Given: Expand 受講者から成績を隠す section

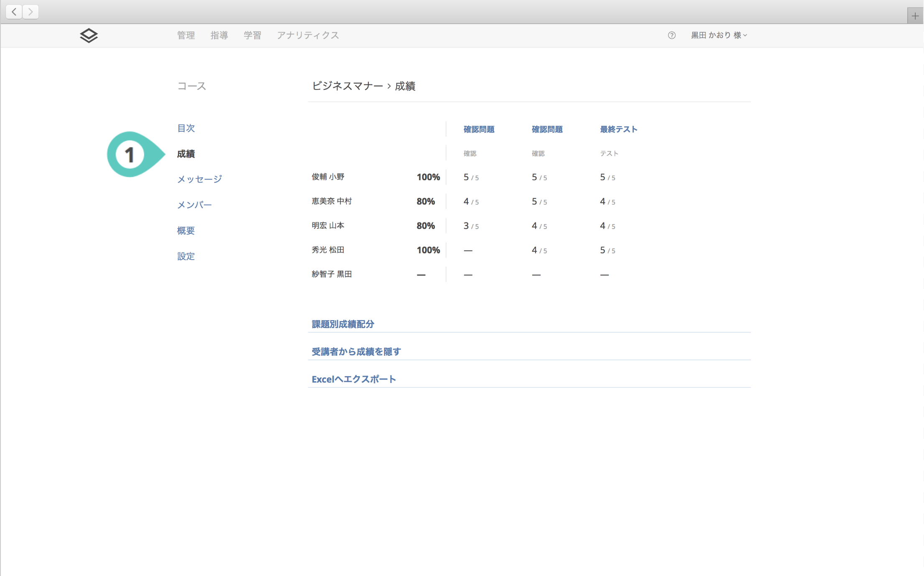Looking at the screenshot, I should pyautogui.click(x=356, y=352).
